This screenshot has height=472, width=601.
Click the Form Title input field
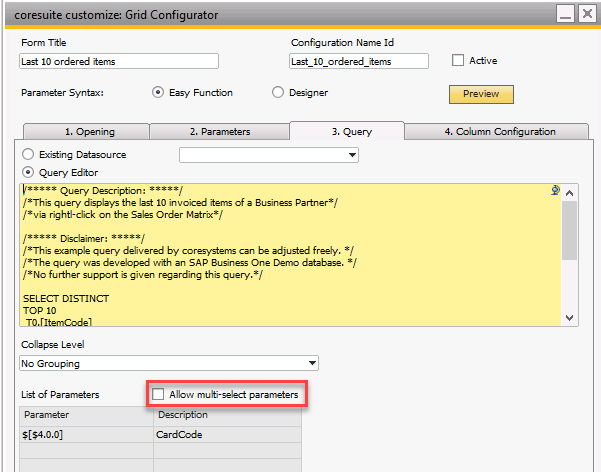(x=119, y=61)
